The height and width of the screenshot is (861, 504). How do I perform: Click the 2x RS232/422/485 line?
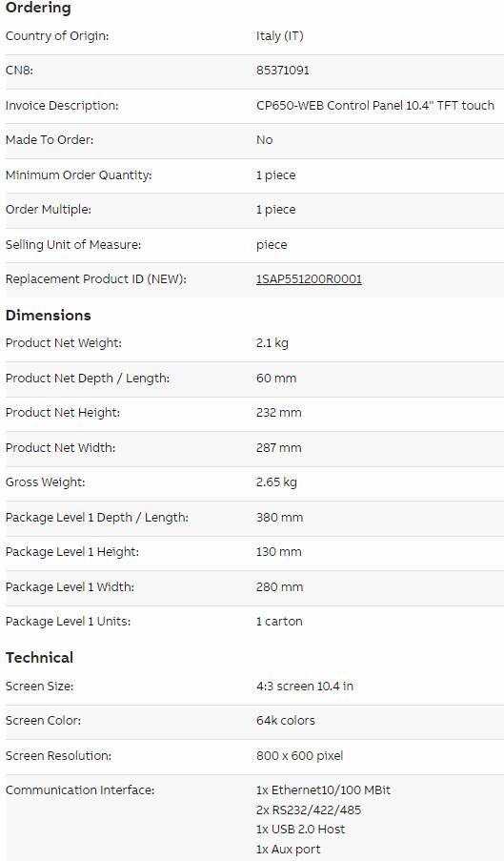click(309, 810)
